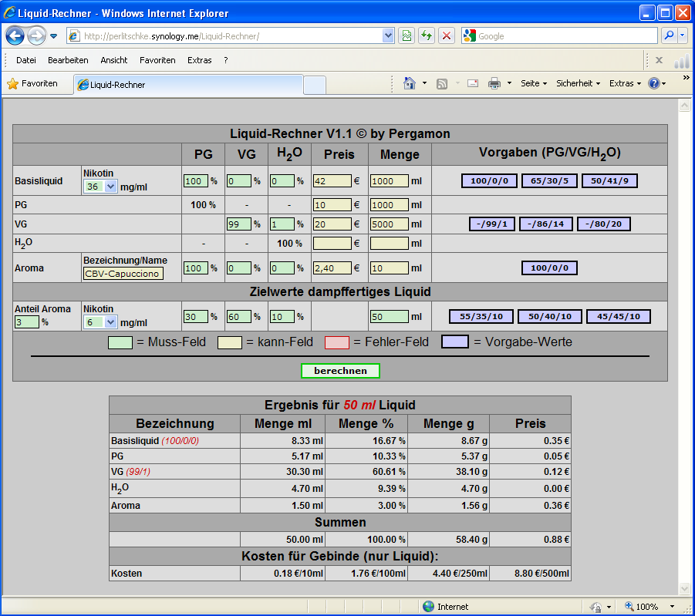Image resolution: width=695 pixels, height=616 pixels.
Task: Click the RSS feeds icon
Action: click(x=441, y=83)
